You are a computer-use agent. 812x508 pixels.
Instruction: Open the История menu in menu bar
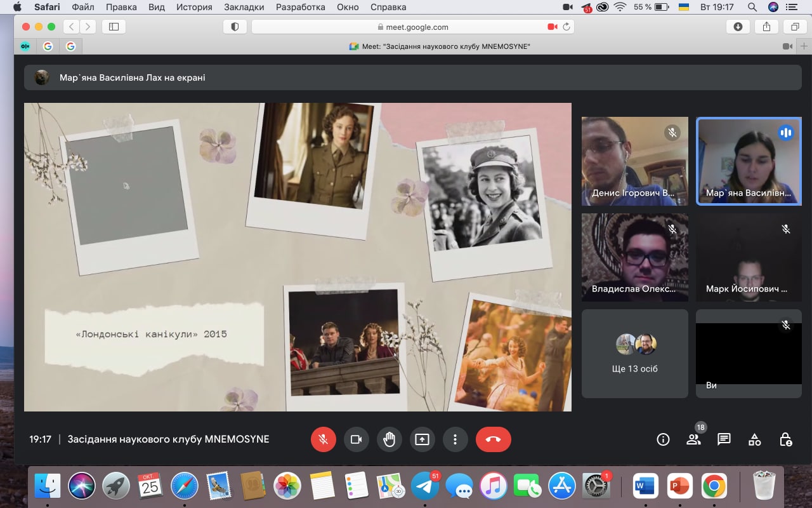point(194,7)
